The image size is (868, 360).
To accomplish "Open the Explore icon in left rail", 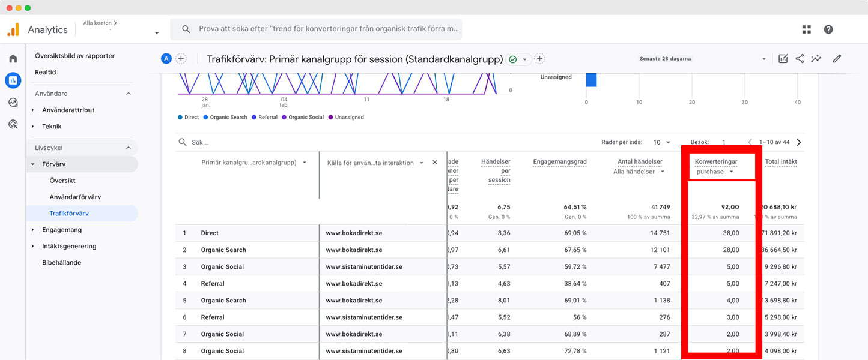I will [x=13, y=102].
